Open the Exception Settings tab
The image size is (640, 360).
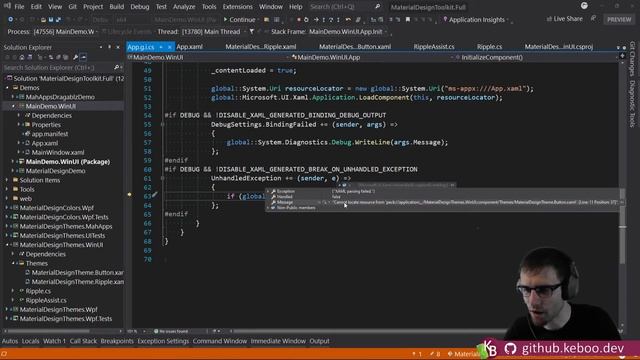click(163, 341)
